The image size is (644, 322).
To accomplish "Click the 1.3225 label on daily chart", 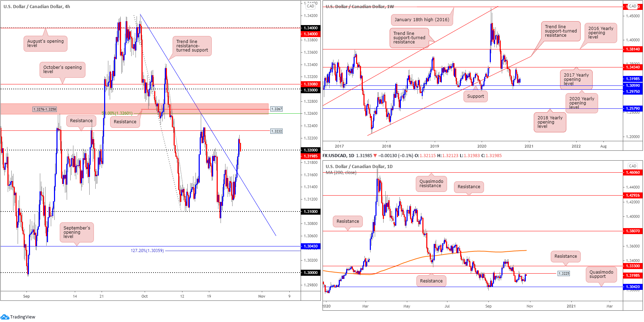I will (564, 273).
